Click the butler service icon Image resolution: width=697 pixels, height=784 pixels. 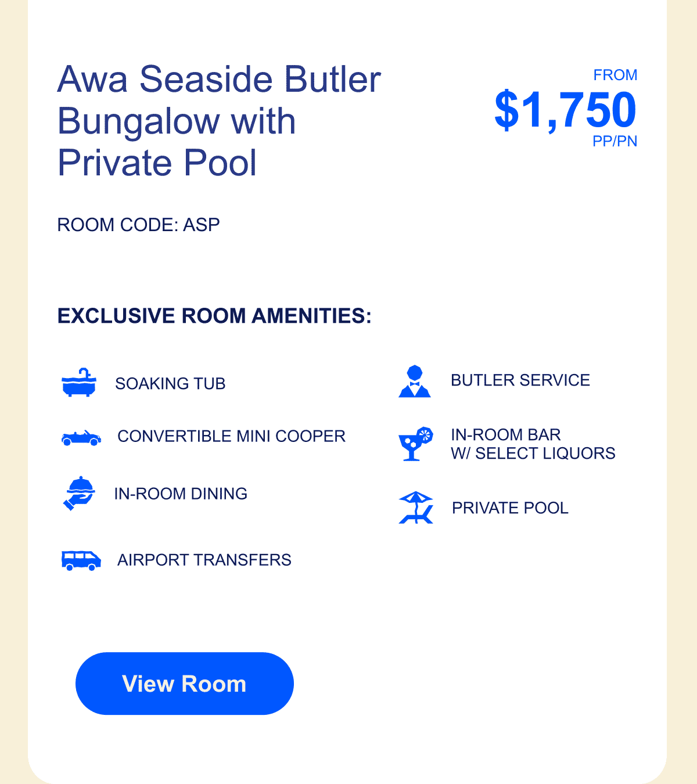pyautogui.click(x=415, y=381)
